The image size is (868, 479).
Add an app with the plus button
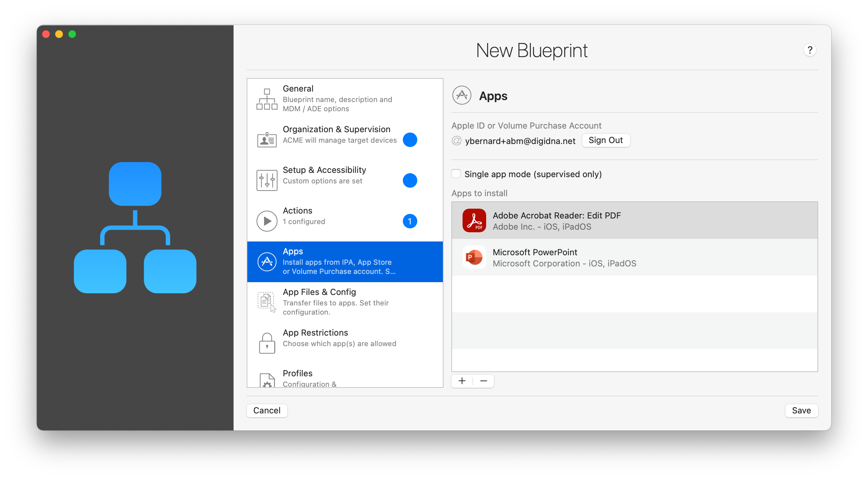pos(462,381)
